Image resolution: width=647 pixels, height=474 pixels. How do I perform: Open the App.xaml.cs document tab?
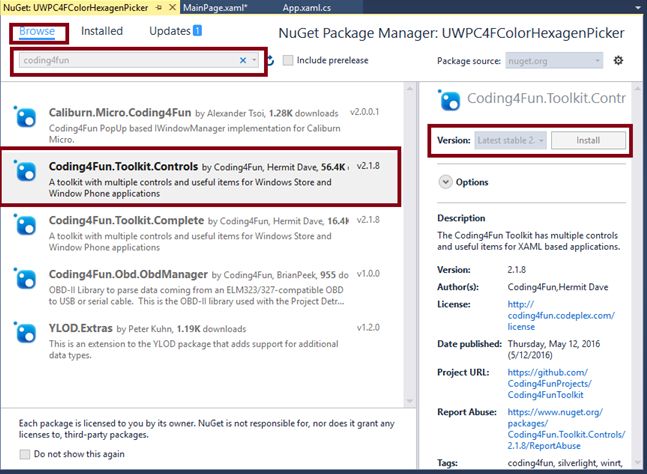(307, 7)
